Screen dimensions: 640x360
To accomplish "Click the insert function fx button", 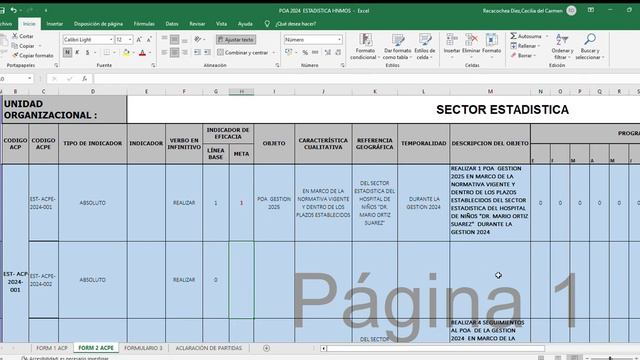I will tap(84, 78).
